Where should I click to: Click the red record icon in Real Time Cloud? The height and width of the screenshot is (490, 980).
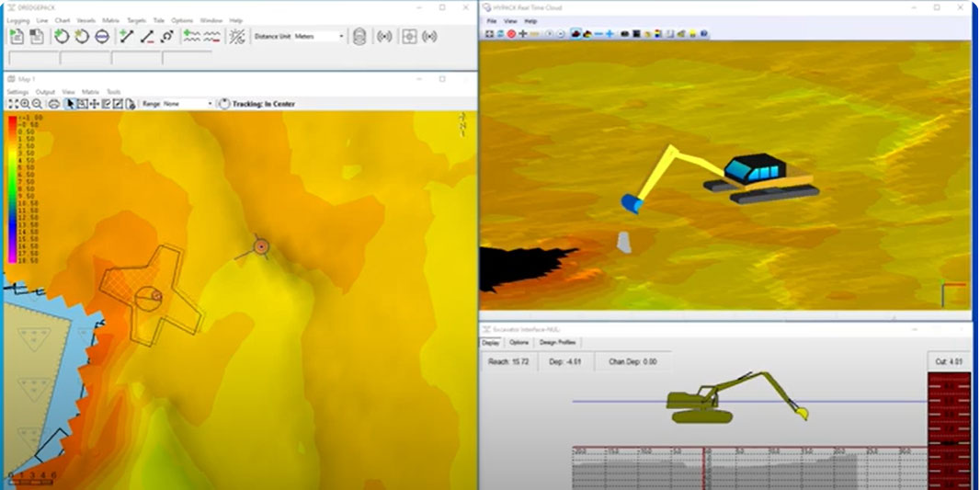[x=511, y=34]
